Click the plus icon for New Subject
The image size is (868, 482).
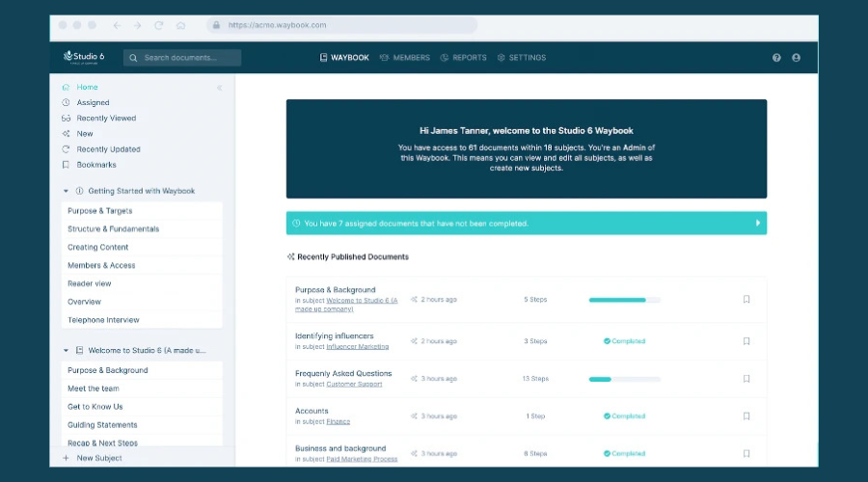point(66,458)
